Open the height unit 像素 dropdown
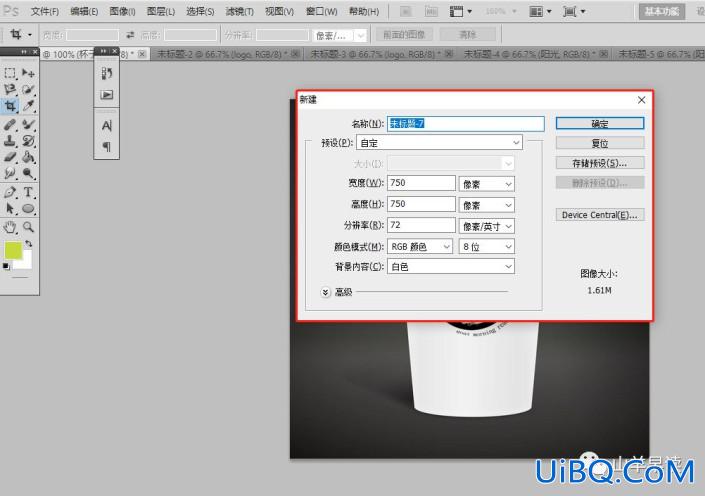 pos(486,205)
